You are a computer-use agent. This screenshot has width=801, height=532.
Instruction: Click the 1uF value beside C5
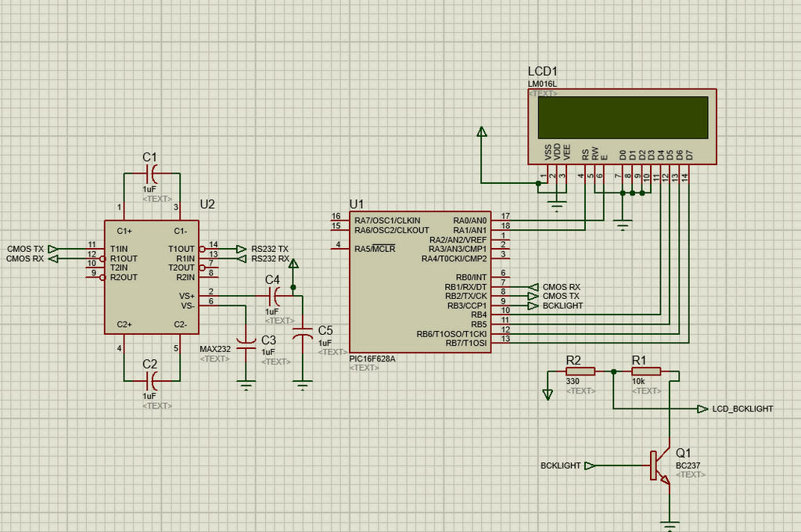click(325, 343)
